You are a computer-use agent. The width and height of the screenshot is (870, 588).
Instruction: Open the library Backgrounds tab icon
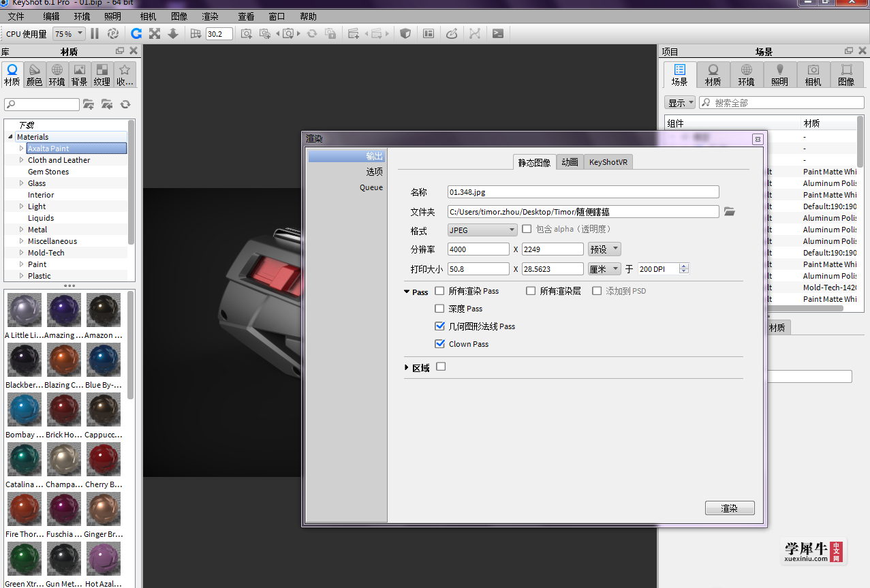click(80, 75)
